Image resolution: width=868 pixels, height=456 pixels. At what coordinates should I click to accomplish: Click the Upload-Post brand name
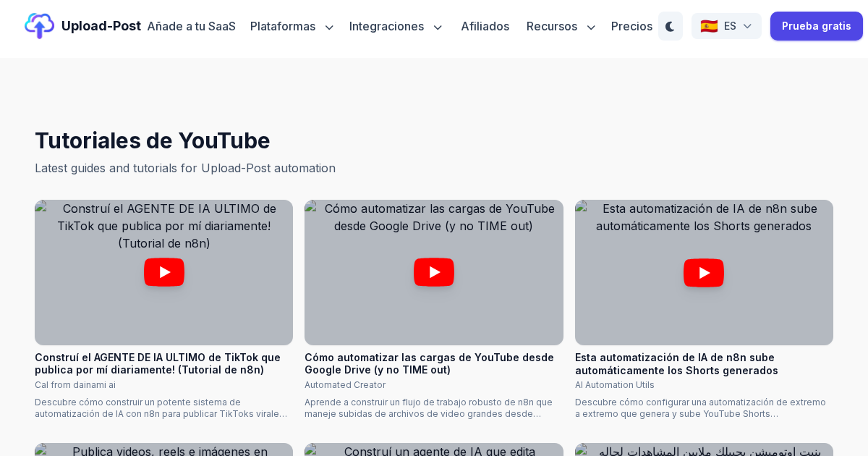[101, 26]
